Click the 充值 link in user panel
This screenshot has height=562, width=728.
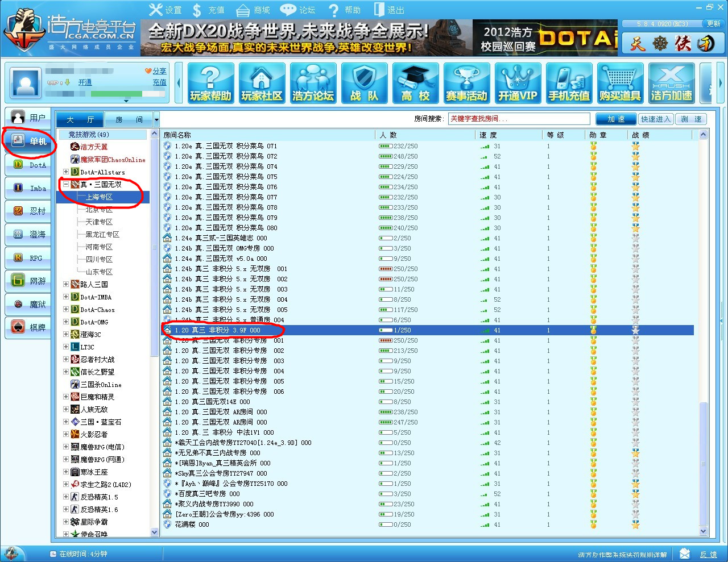coord(159,82)
